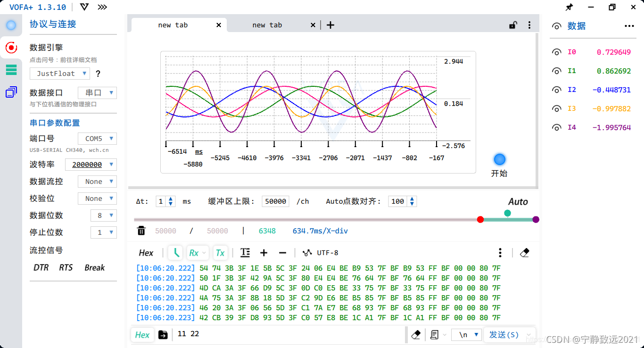Click the line spacing format icon
644x348 pixels.
[x=245, y=253]
